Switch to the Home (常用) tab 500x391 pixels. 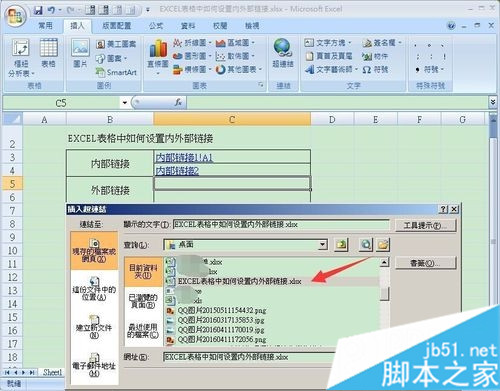coord(45,26)
